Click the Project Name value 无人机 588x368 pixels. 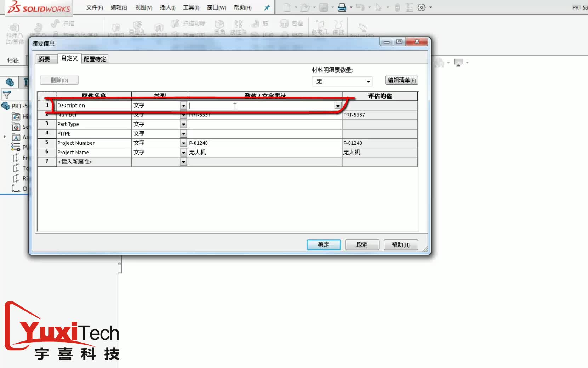[198, 152]
